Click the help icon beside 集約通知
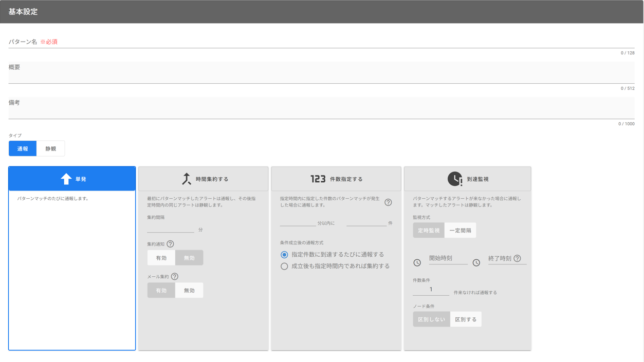Viewport: 644px width, 362px height. (x=170, y=244)
